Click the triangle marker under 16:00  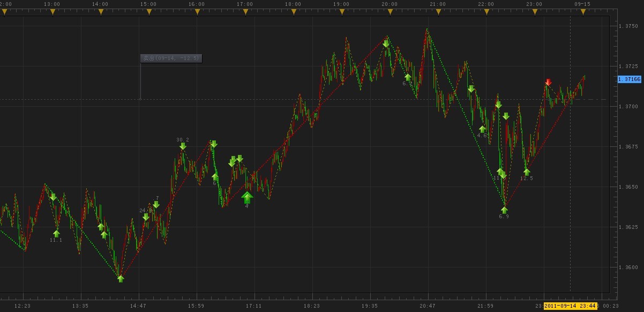coord(197,12)
